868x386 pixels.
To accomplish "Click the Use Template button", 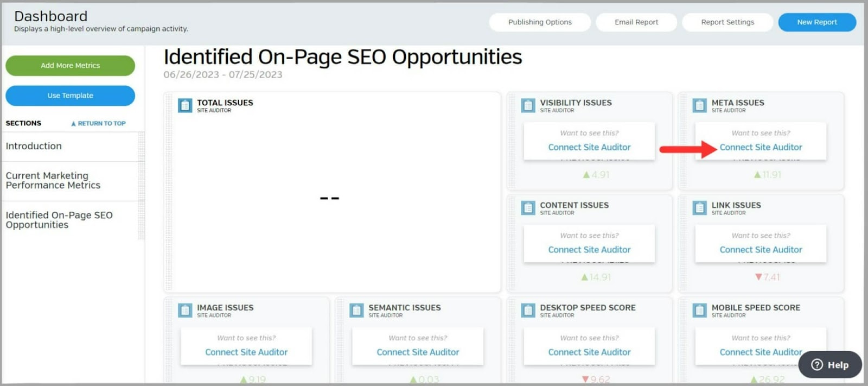I will (x=70, y=96).
